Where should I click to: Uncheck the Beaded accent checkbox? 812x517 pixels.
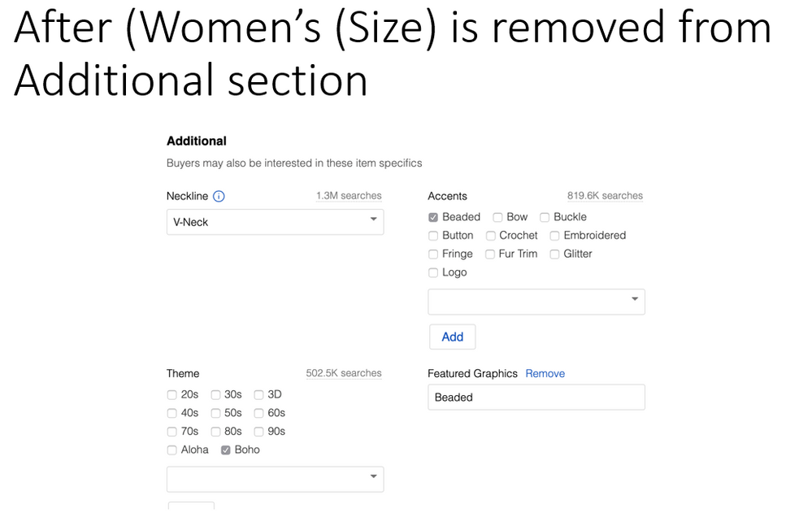tap(433, 217)
